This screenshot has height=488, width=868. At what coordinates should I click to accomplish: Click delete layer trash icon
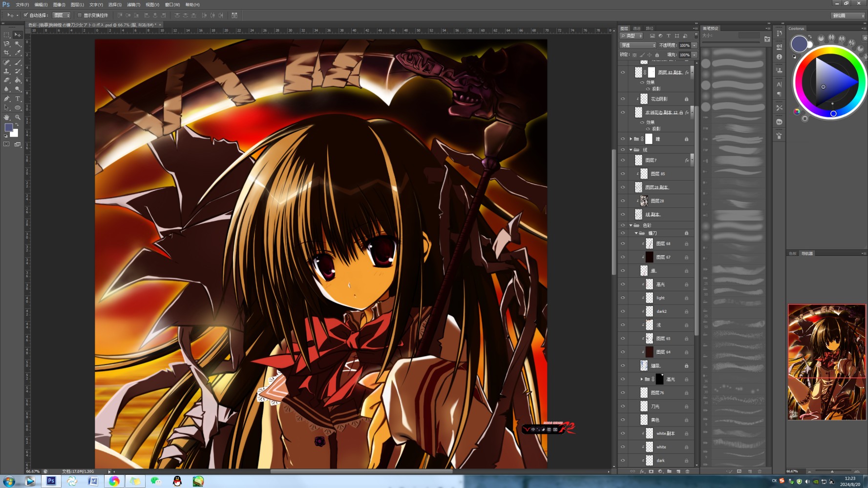(687, 471)
